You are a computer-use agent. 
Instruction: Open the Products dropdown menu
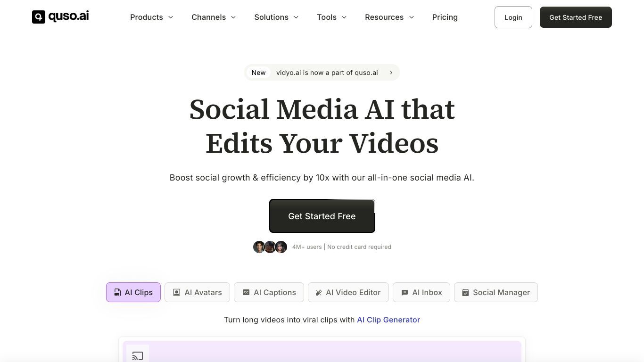point(152,17)
